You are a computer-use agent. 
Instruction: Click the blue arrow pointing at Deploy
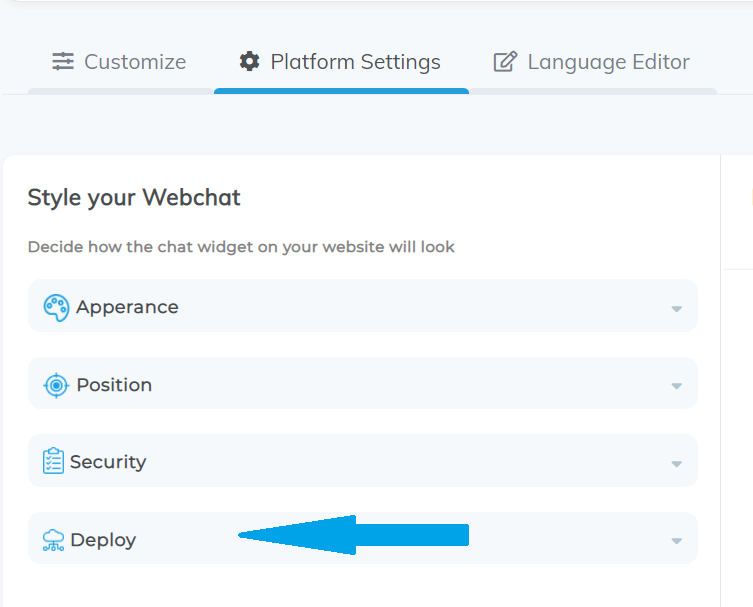(x=353, y=535)
